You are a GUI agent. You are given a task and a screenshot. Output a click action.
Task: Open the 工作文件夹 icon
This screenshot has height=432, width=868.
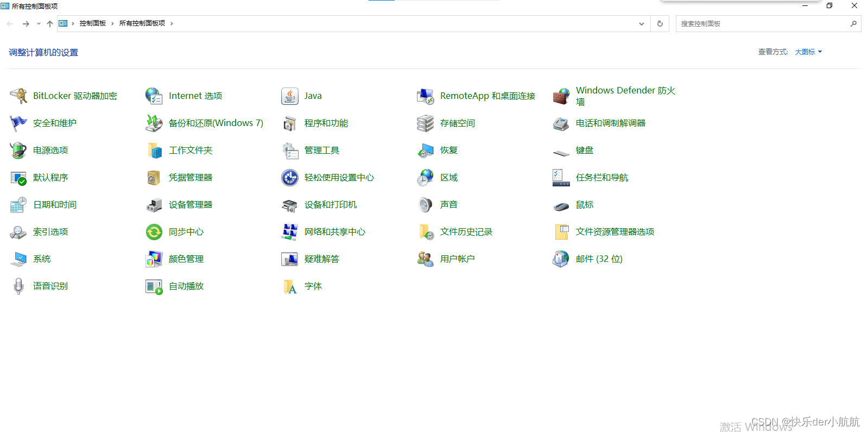pos(154,151)
